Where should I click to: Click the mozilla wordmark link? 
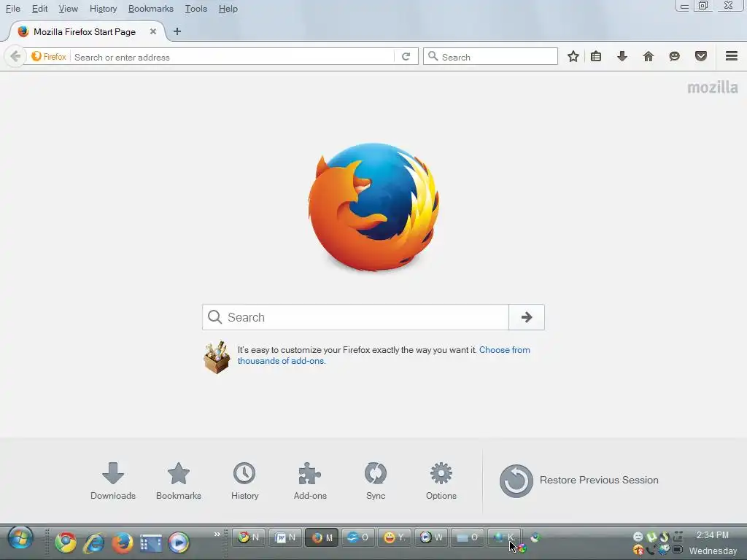pyautogui.click(x=712, y=87)
